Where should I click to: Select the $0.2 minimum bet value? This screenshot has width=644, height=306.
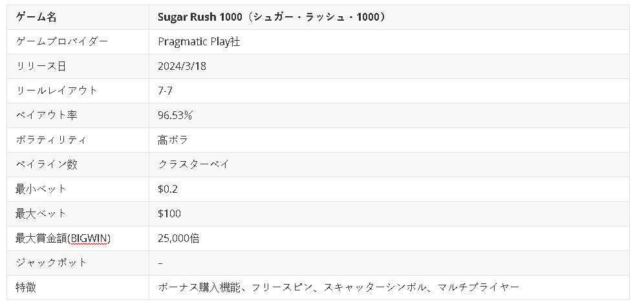[x=167, y=190]
